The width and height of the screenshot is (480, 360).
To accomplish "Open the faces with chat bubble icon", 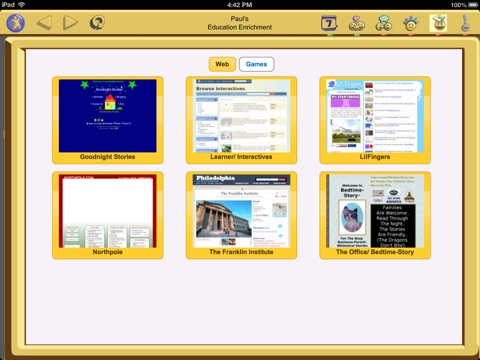I will point(384,23).
